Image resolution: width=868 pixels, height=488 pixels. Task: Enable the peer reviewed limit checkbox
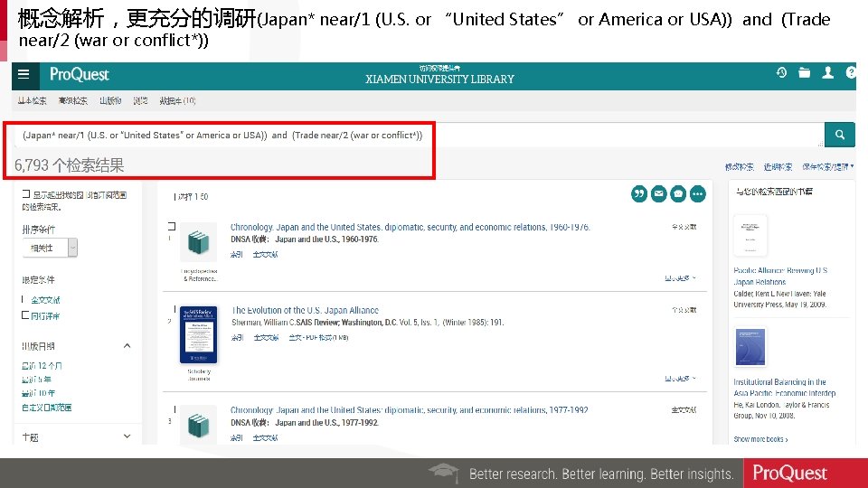click(25, 314)
